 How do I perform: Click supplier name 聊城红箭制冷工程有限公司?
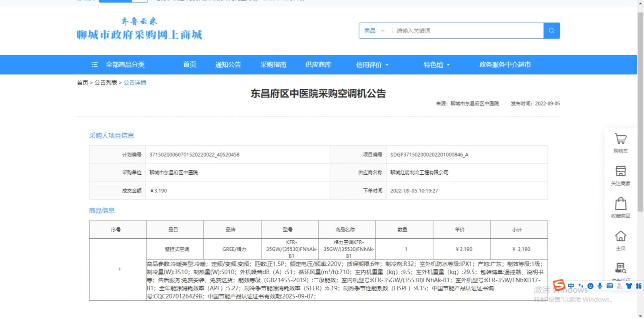[x=419, y=172]
